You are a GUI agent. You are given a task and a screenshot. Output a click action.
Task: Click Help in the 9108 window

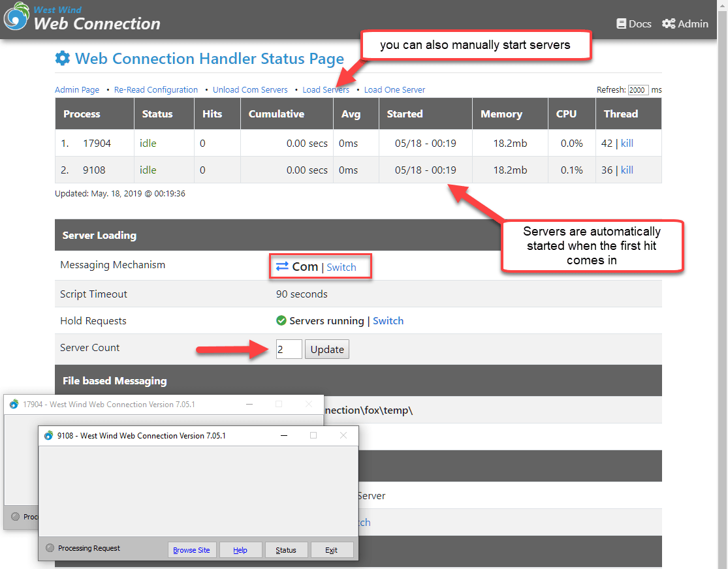(240, 550)
